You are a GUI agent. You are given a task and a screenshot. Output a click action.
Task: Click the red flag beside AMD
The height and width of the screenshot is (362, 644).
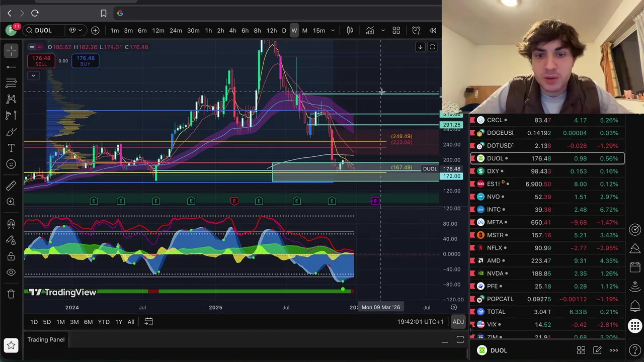(x=472, y=260)
